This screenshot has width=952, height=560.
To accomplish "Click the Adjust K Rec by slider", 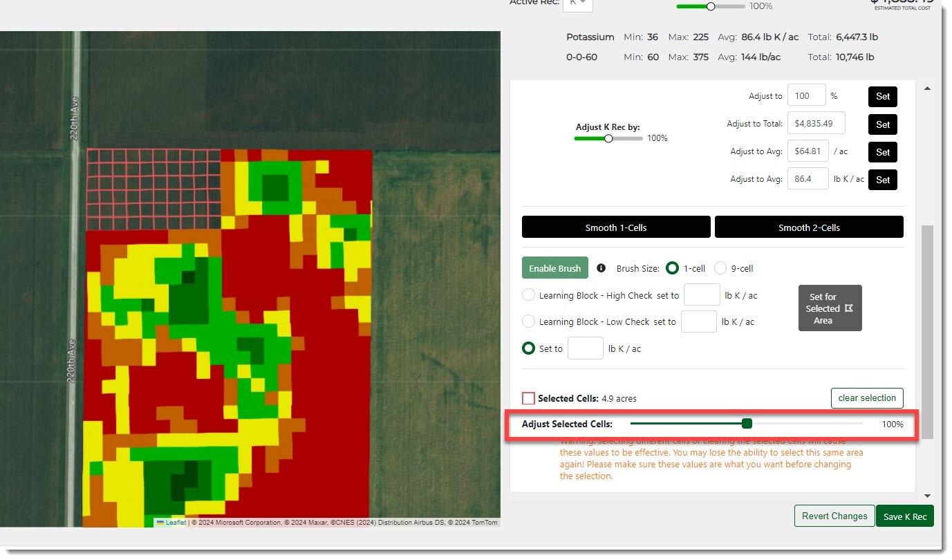I will [x=608, y=138].
